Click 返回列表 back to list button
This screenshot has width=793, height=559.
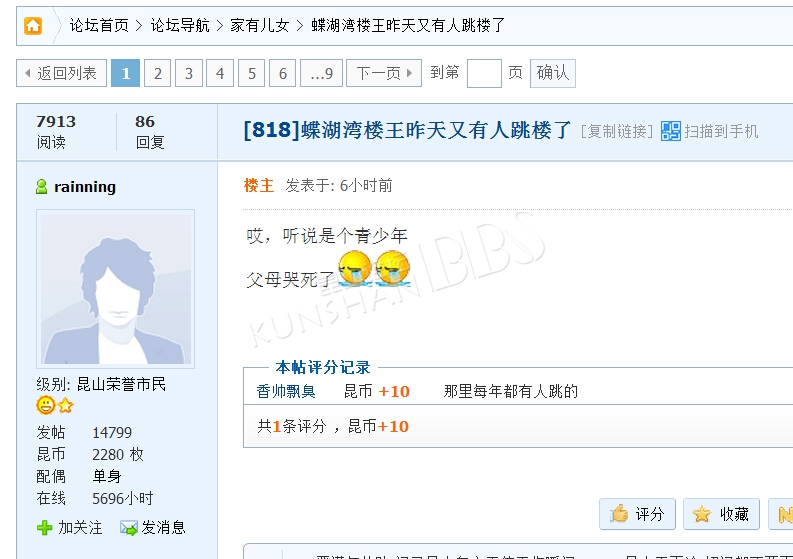click(61, 73)
